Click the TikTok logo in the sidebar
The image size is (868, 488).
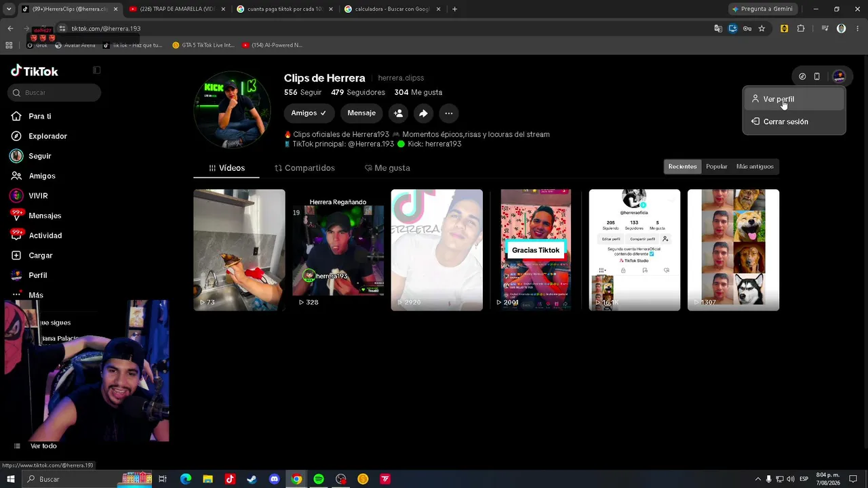(35, 71)
